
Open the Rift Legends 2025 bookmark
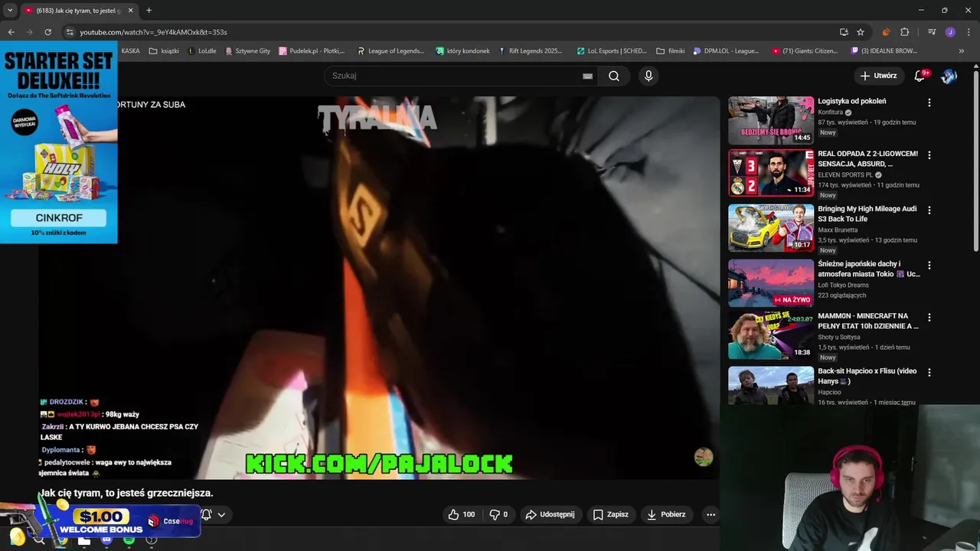pos(530,51)
